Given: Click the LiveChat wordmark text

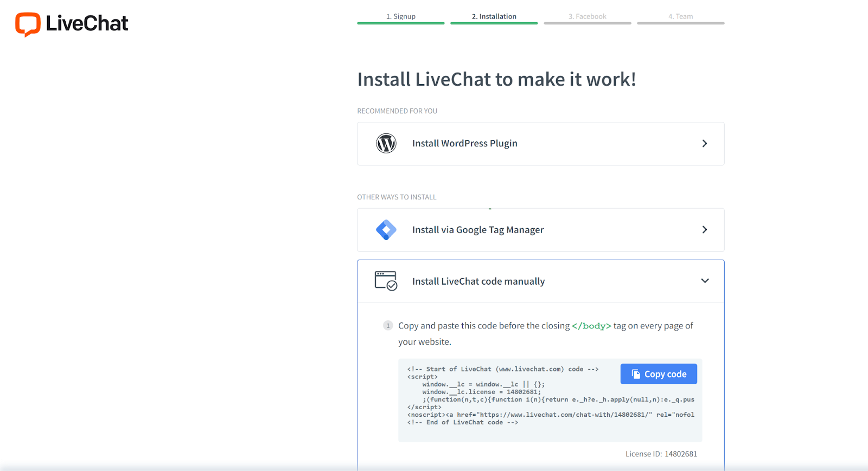Looking at the screenshot, I should 87,24.
